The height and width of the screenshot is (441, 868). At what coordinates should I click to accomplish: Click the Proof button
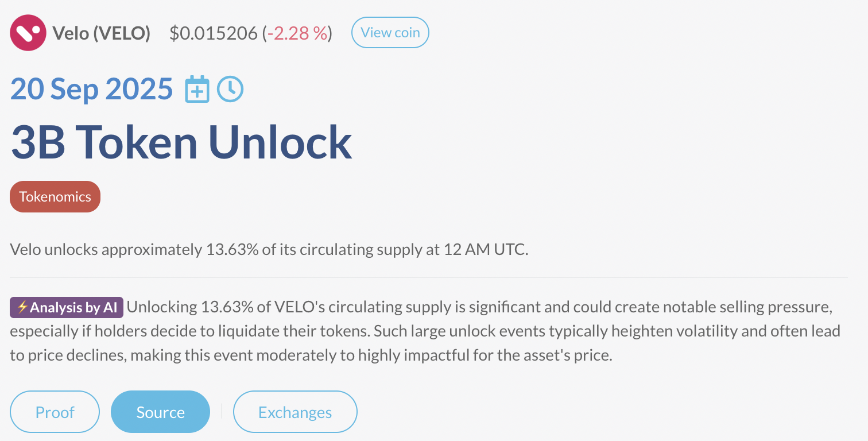[55, 412]
